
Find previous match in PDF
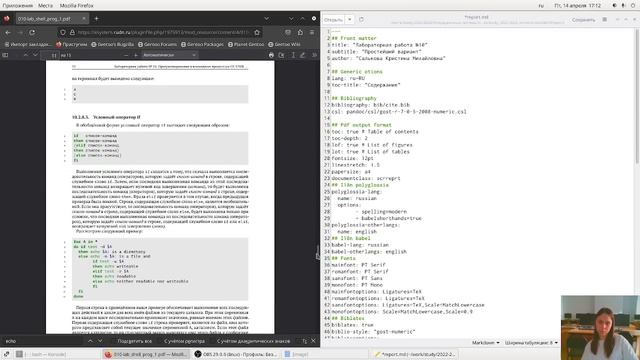coord(90,341)
